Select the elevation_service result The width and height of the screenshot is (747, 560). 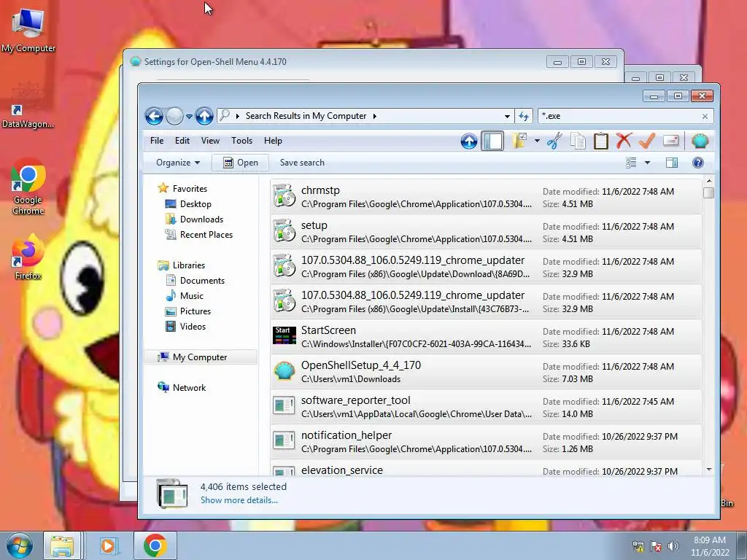click(x=486, y=468)
